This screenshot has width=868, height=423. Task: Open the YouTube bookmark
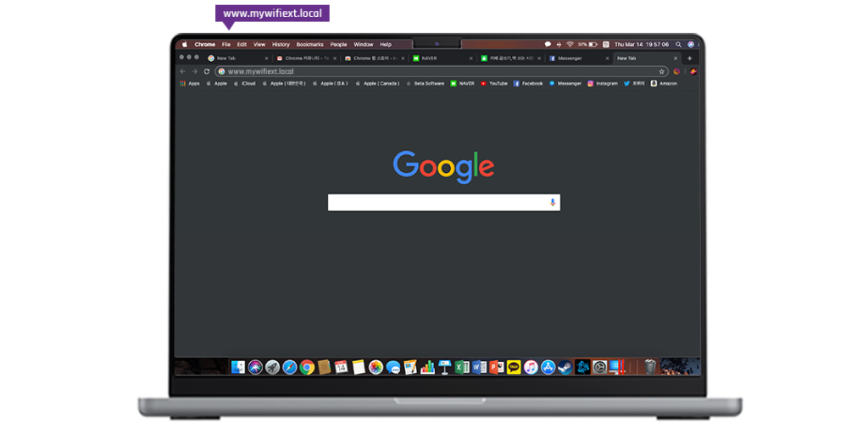pos(494,84)
